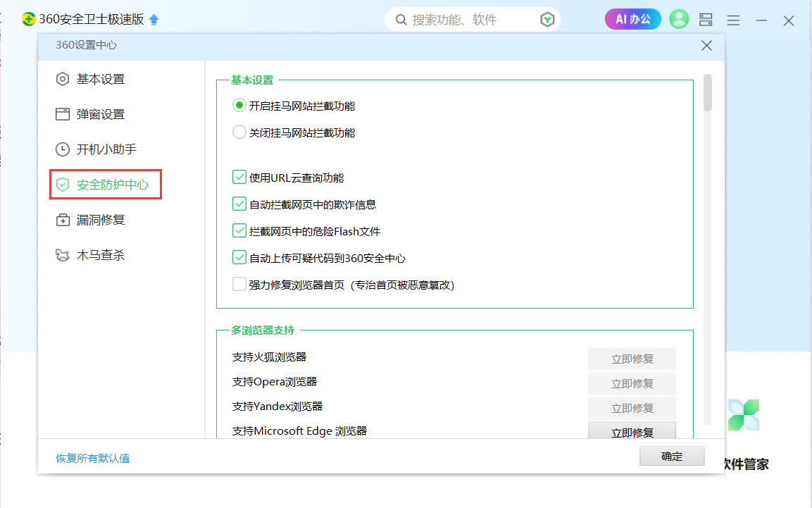Click 支持Yandex浏览器 text
The height and width of the screenshot is (508, 812).
tap(277, 407)
